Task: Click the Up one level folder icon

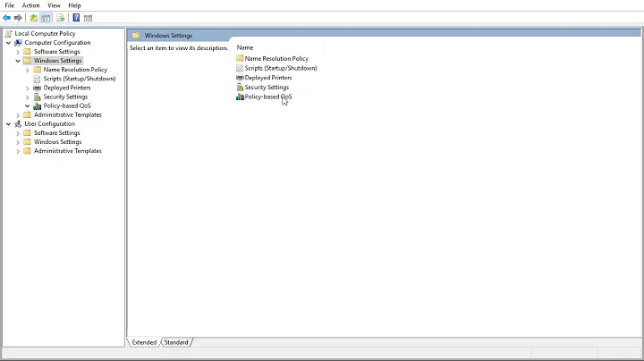Action: click(34, 18)
